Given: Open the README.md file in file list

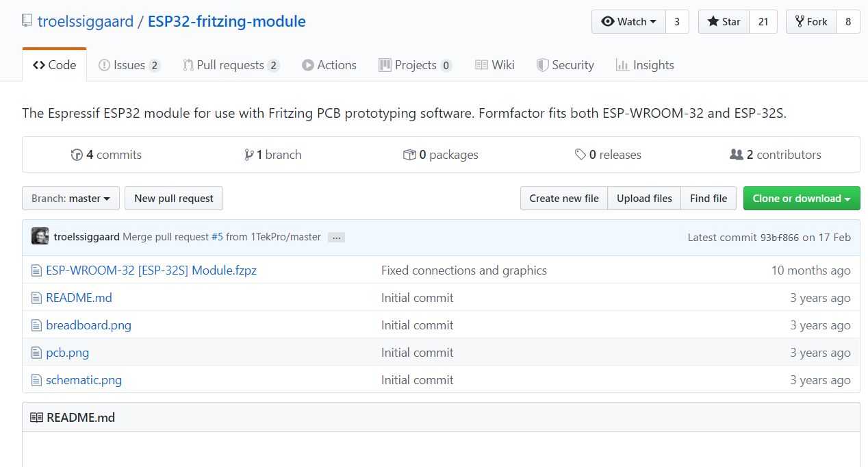Looking at the screenshot, I should 79,298.
